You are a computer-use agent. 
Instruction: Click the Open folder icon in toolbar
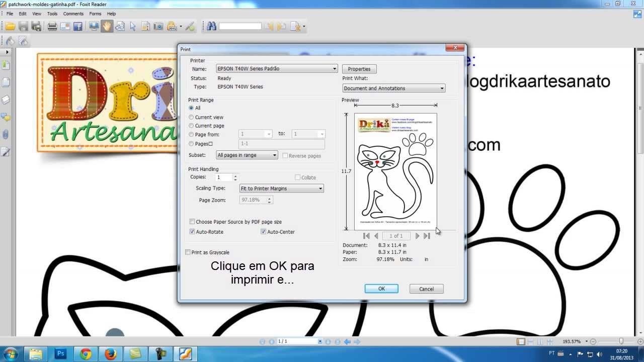[10, 26]
